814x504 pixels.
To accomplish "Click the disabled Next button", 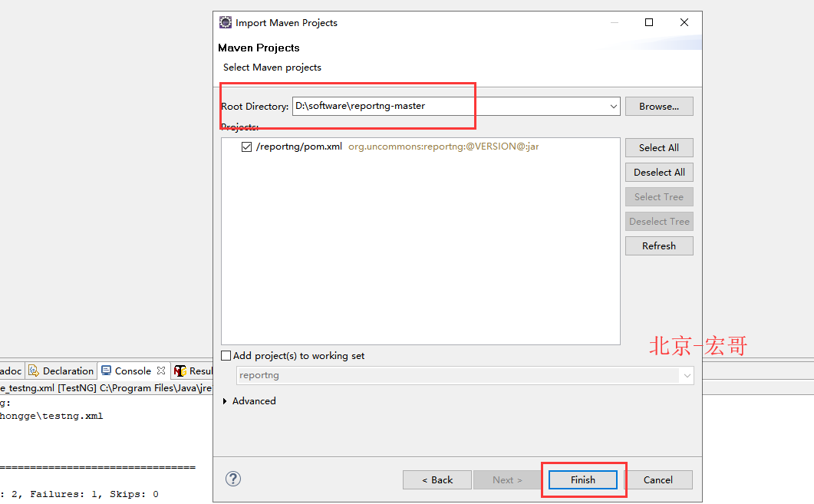I will (507, 480).
